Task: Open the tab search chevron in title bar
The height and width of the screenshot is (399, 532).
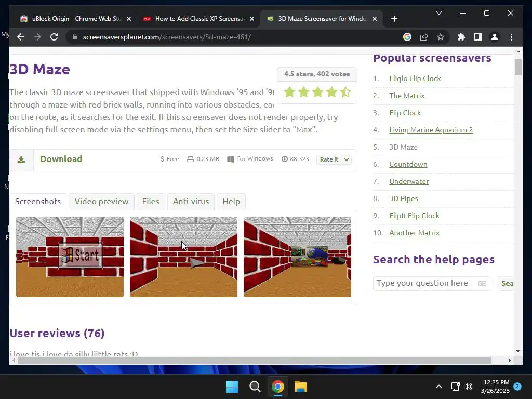Action: click(439, 13)
